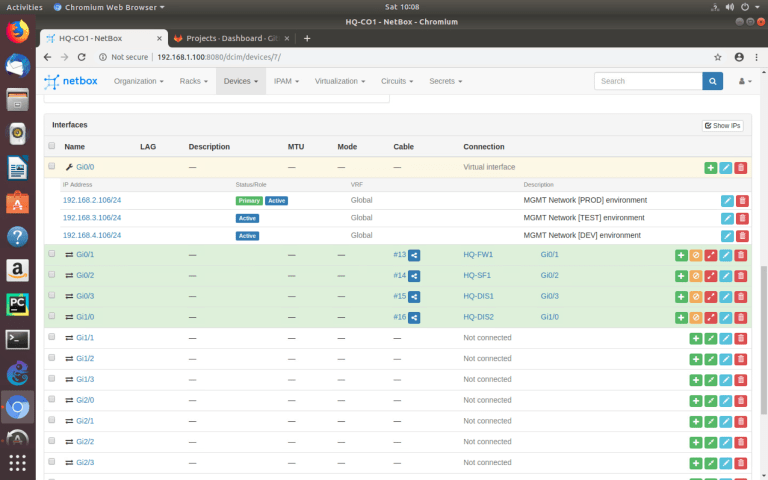Select the Gi0/1 row checkbox
Screen dimensions: 768x480
51,254
